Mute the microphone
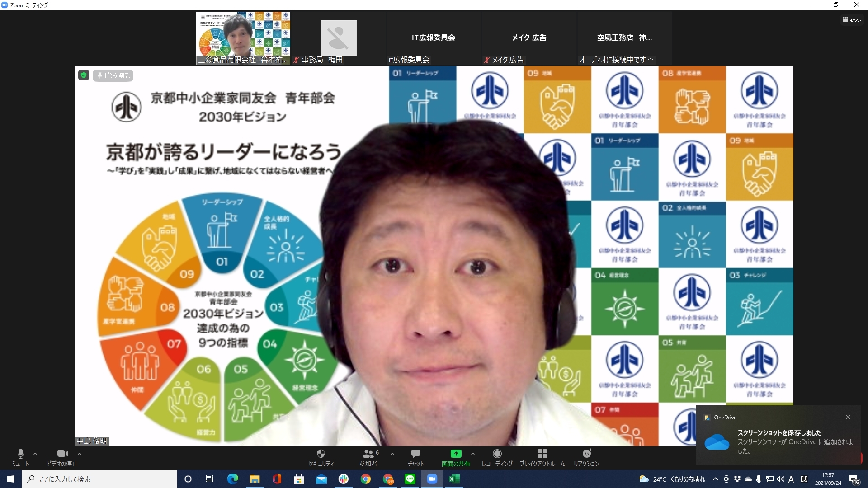 point(20,457)
